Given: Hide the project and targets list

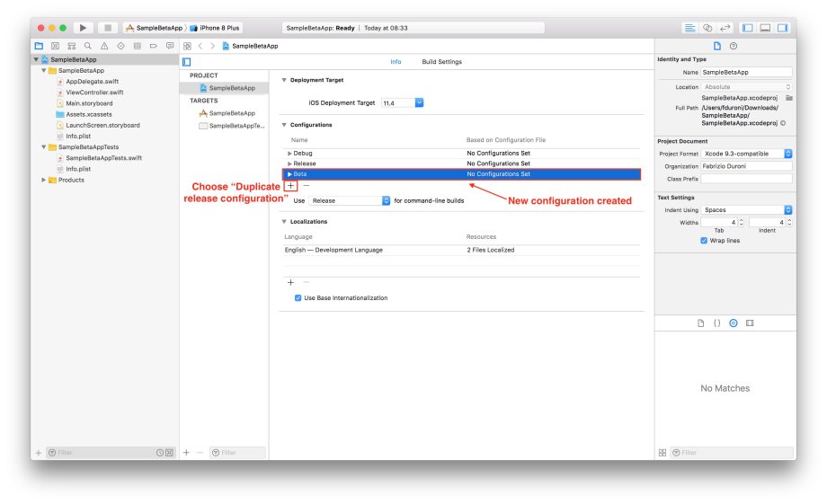Looking at the screenshot, I should pos(187,62).
